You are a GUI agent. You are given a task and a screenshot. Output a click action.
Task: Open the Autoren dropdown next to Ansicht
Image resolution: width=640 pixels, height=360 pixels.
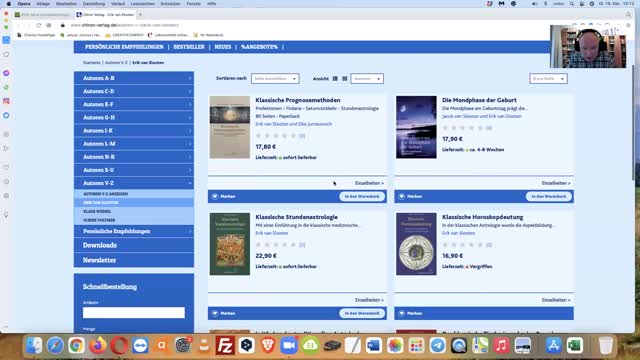coord(367,78)
